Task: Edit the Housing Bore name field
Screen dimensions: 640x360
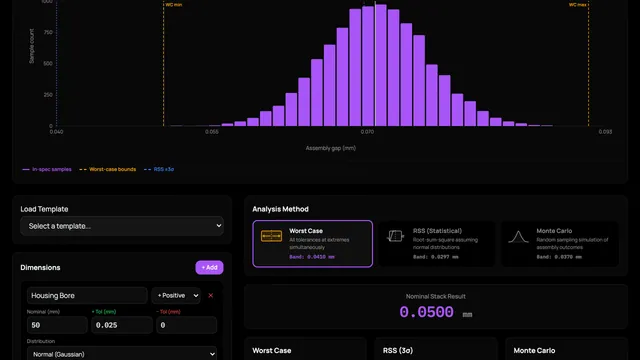Action: pos(87,296)
